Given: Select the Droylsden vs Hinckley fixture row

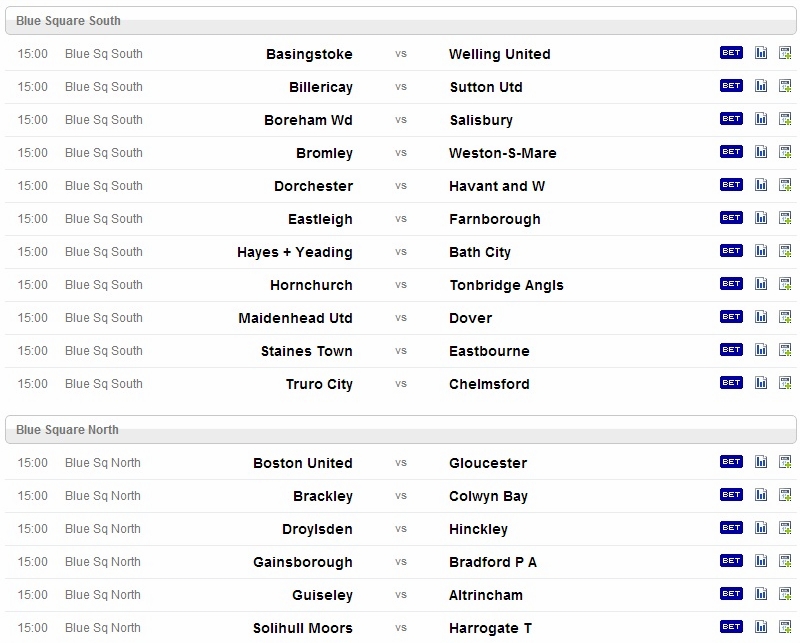Looking at the screenshot, I should [401, 529].
